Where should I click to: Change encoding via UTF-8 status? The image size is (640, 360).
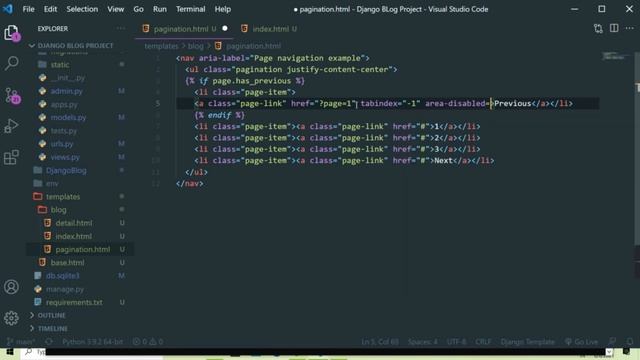point(456,342)
